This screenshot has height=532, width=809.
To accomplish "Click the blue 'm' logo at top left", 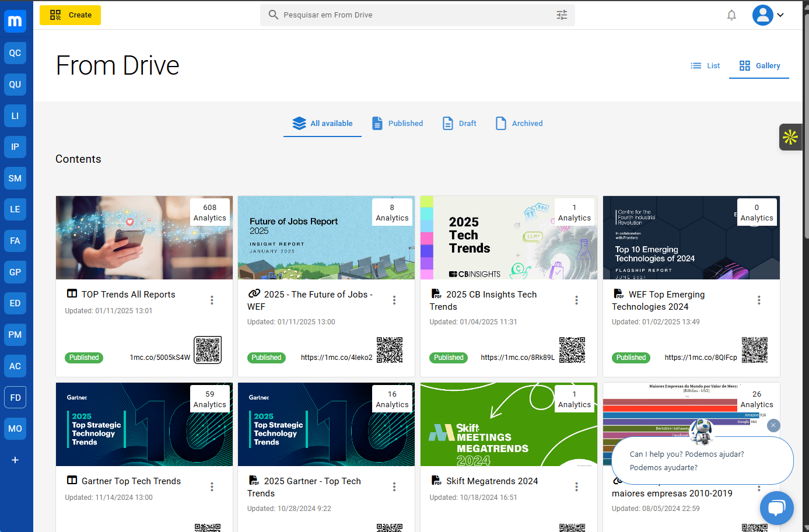I will click(x=15, y=22).
